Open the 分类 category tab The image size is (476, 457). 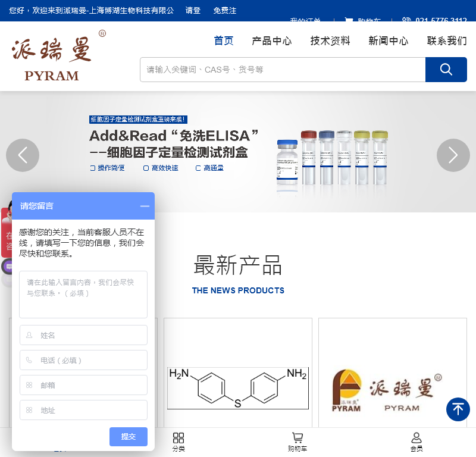pyautogui.click(x=178, y=442)
